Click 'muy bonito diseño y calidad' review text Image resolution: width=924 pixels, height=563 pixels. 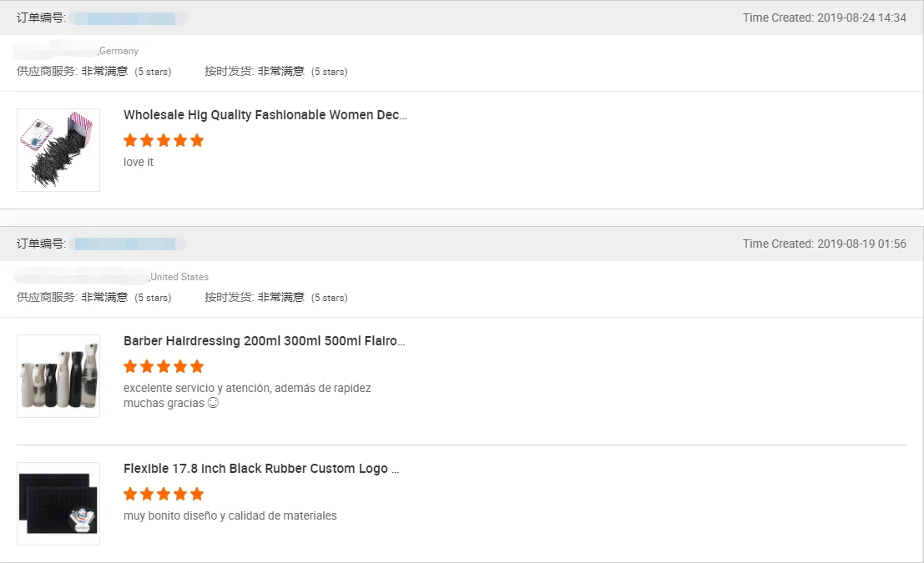[x=230, y=515]
